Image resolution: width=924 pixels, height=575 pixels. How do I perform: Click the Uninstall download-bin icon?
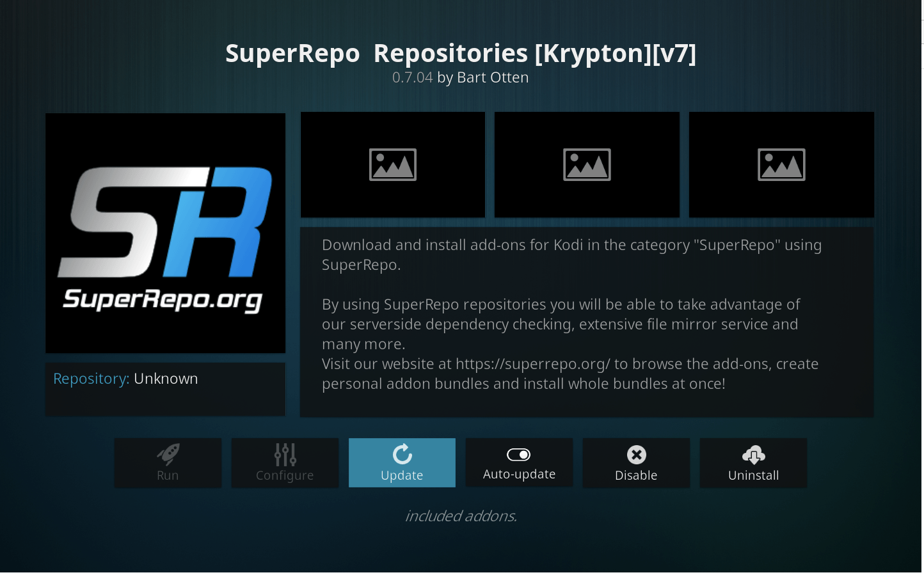click(753, 455)
